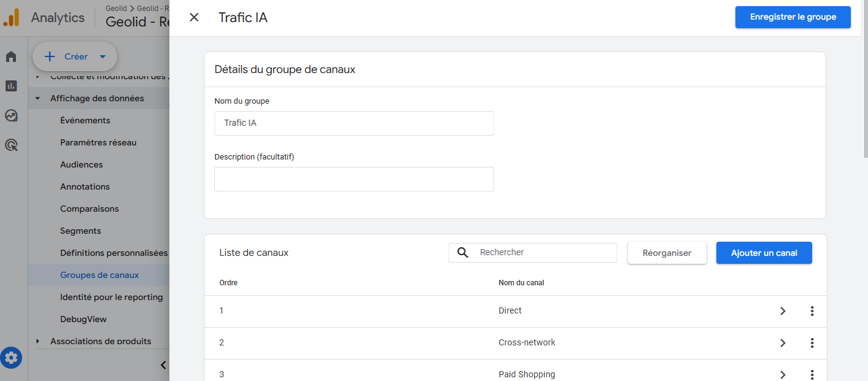
Task: Click the Enregistrer le groupe button
Action: tap(792, 17)
